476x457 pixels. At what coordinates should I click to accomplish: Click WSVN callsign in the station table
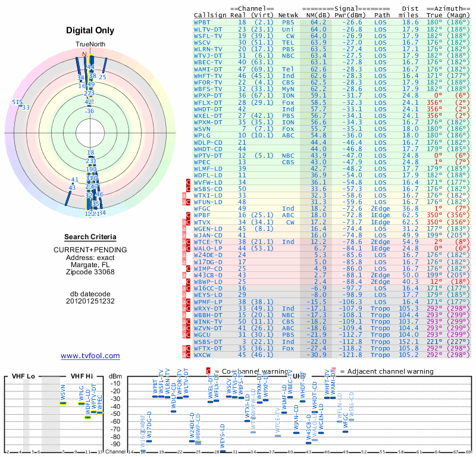pyautogui.click(x=202, y=129)
